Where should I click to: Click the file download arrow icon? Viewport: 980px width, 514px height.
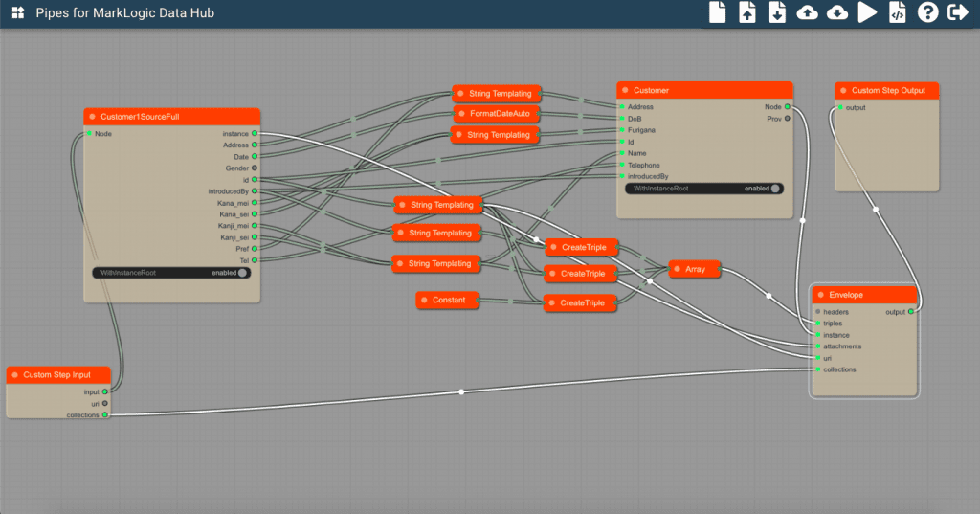click(777, 12)
